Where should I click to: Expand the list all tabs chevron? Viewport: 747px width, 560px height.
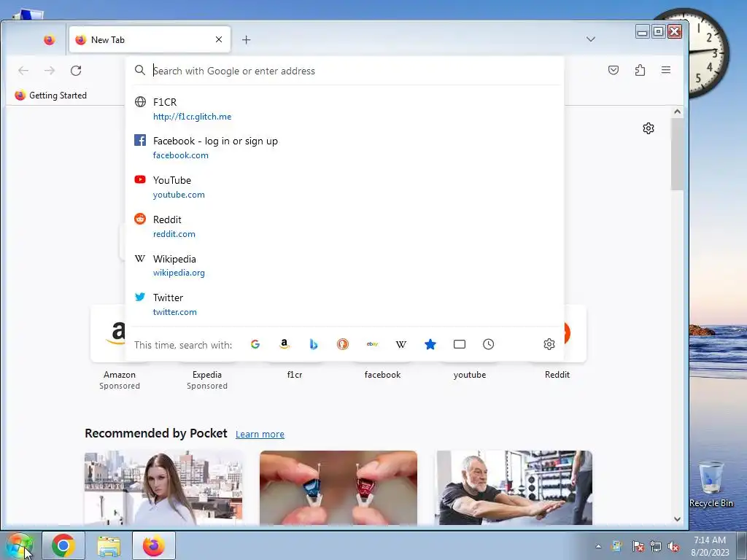point(591,39)
